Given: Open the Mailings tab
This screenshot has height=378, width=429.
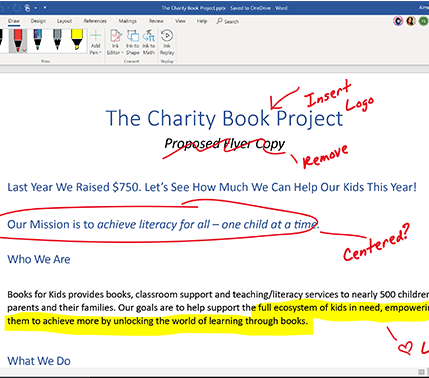Looking at the screenshot, I should (x=128, y=21).
